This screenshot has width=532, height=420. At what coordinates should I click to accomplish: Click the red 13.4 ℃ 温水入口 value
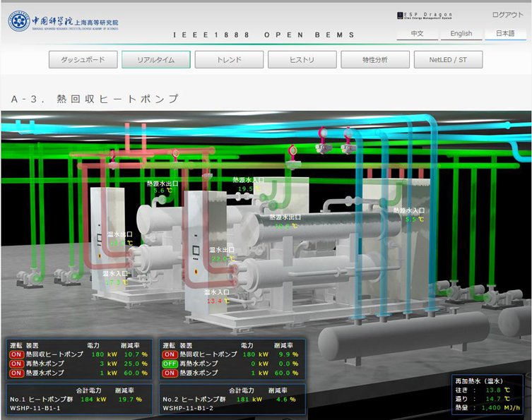pyautogui.click(x=218, y=301)
